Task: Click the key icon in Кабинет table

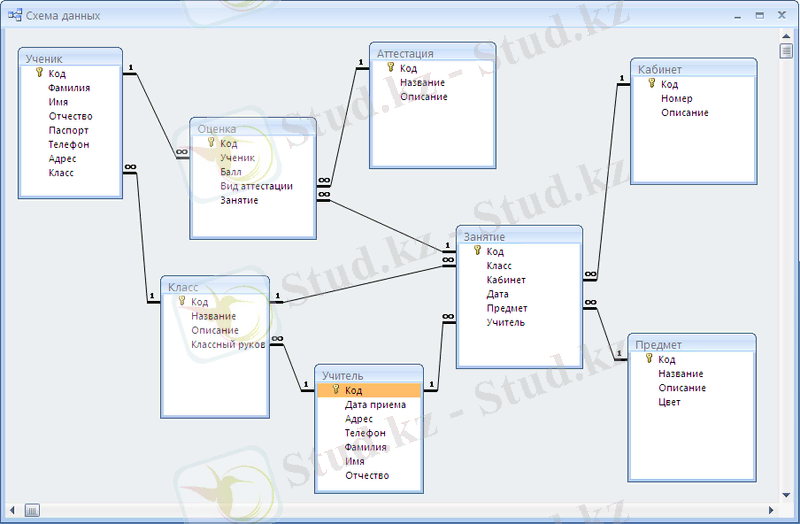Action: [652, 83]
